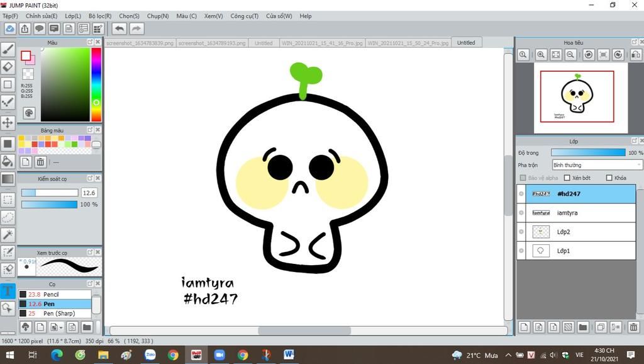The width and height of the screenshot is (644, 364).
Task: Adjust the Độ trong opacity slider
Action: point(587,152)
